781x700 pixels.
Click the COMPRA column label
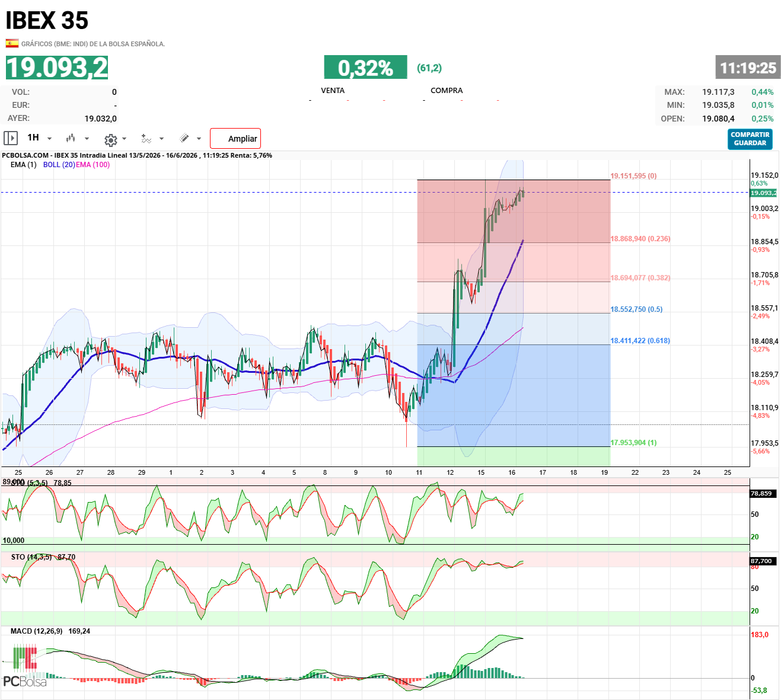coord(447,91)
